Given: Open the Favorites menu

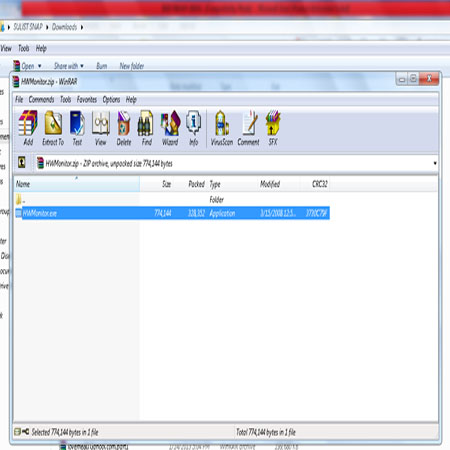Looking at the screenshot, I should coord(87,100).
